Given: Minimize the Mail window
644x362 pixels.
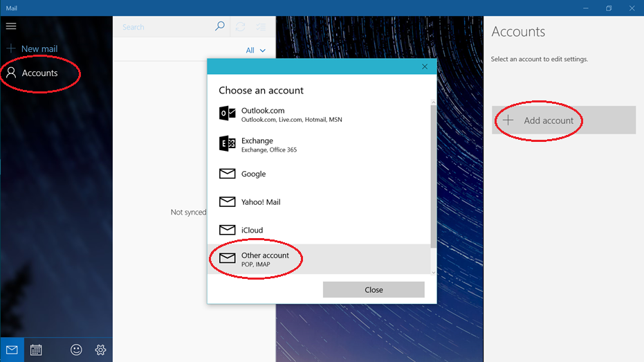Looking at the screenshot, I should coord(586,8).
